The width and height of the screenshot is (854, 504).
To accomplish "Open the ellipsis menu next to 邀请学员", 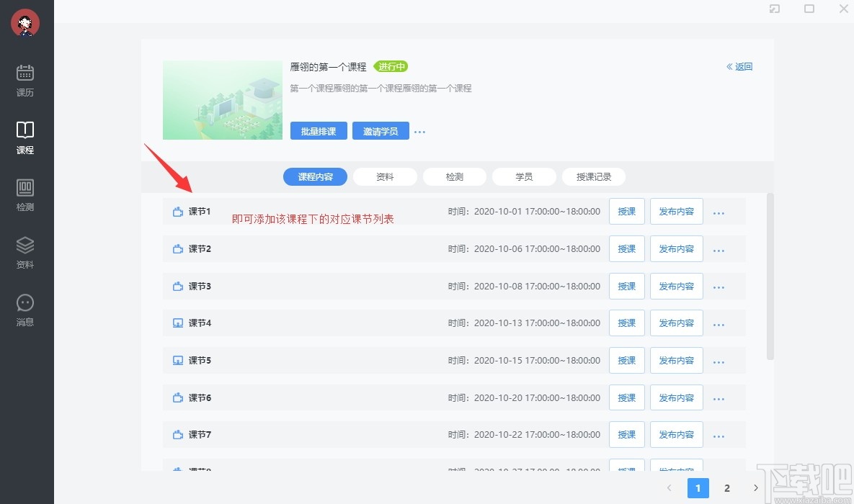I will [420, 131].
